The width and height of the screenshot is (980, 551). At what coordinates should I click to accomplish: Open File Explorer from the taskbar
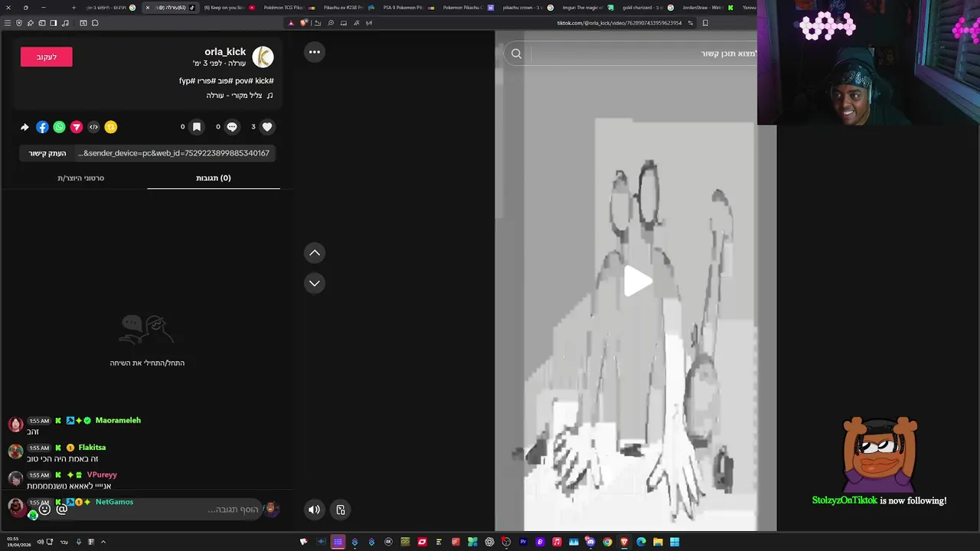[658, 542]
